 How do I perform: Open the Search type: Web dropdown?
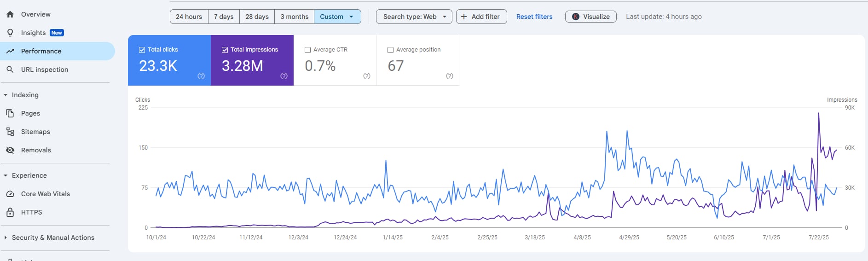pos(414,17)
